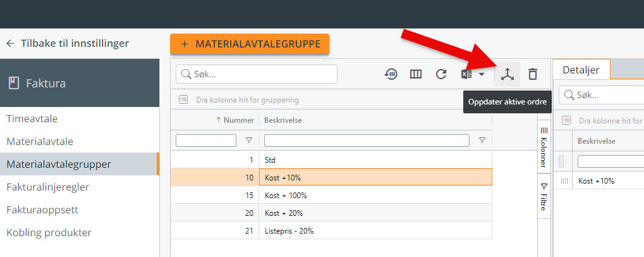Click the Søk field in Detaljer panel
Viewport: 644px width, 257px height.
601,96
